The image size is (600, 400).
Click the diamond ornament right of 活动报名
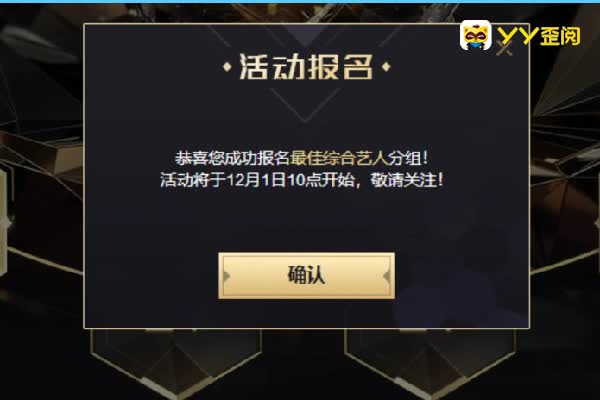pyautogui.click(x=386, y=67)
